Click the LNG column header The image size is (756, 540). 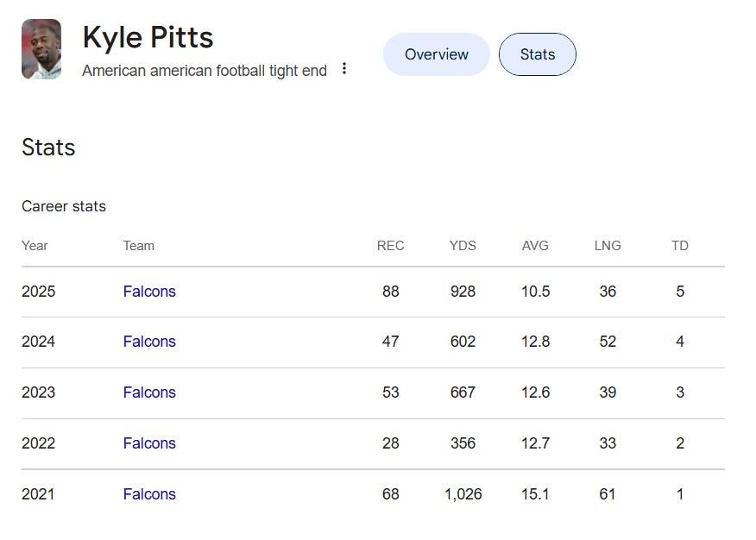[x=608, y=246]
